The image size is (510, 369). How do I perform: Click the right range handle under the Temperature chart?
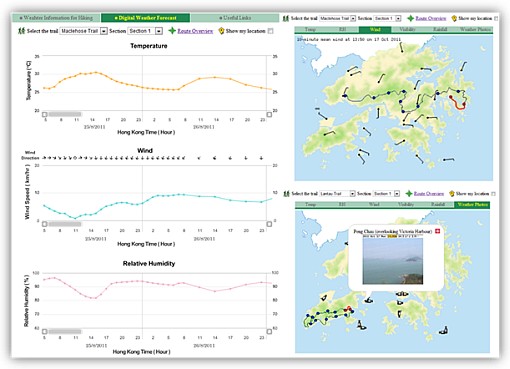[x=269, y=114]
